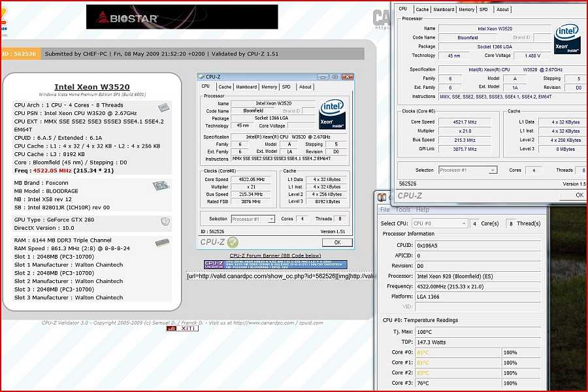Open About tab in top-right CPU-Z window

click(x=502, y=10)
